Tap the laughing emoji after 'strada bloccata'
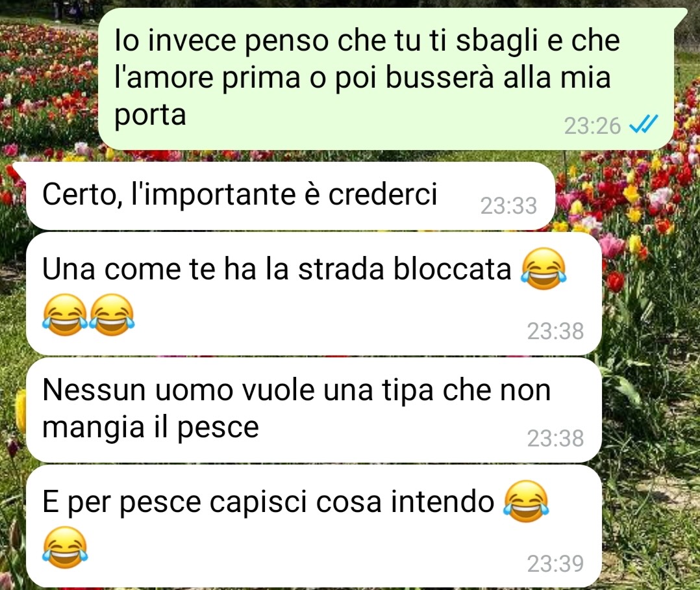 [544, 269]
